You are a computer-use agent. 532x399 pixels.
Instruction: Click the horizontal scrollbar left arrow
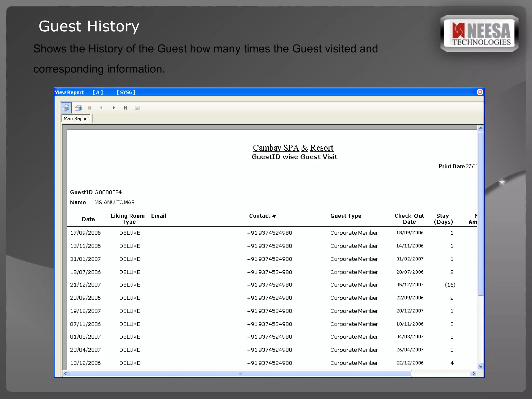[x=66, y=374]
